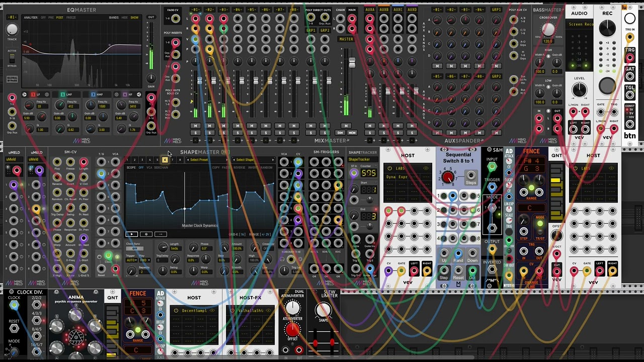
Task: Click the ShapeMaster arrow loop-mode button
Action: (160, 234)
